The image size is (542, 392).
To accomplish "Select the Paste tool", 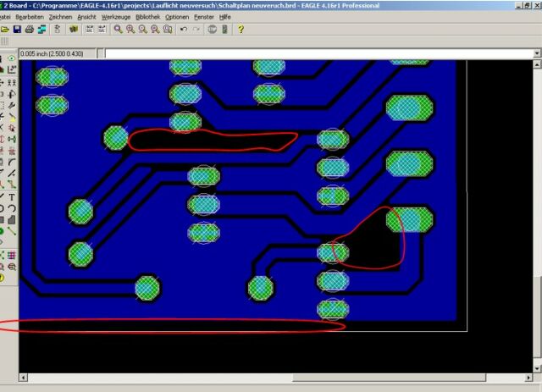I will point(12,117).
